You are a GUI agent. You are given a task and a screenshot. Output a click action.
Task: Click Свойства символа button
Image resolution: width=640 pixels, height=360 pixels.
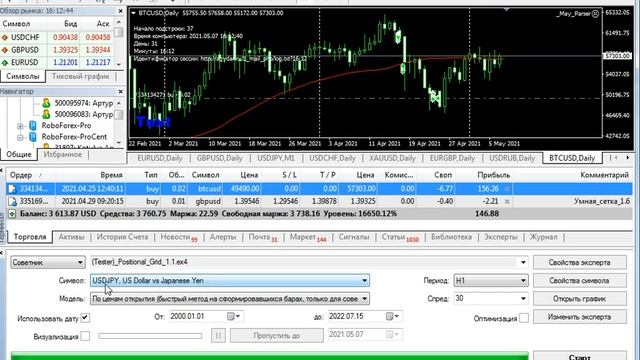click(x=580, y=280)
